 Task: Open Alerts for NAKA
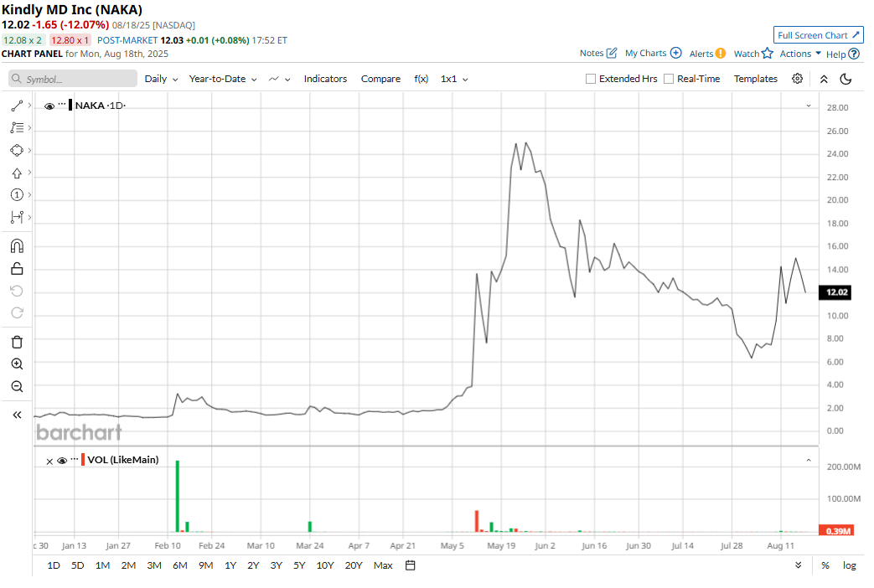coord(707,54)
